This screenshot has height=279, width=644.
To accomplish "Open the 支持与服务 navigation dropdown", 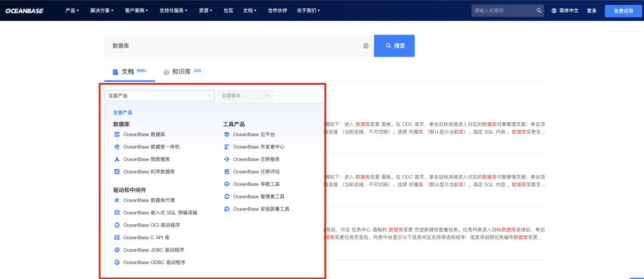I will (x=174, y=11).
